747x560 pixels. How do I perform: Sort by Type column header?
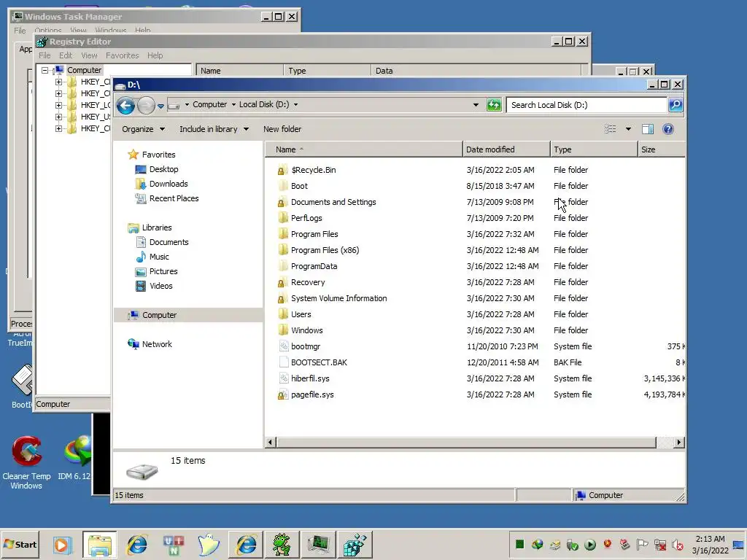[x=594, y=149]
